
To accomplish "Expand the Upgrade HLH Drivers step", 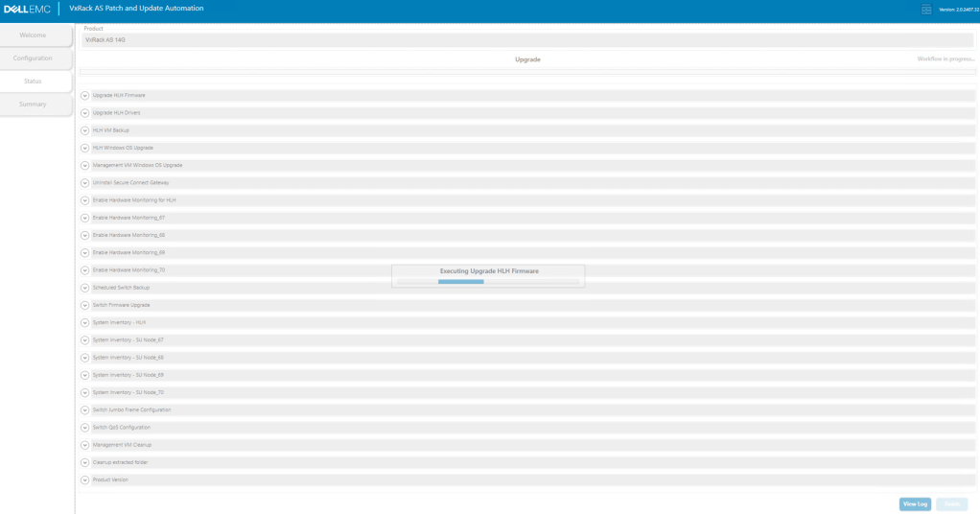I will point(85,113).
